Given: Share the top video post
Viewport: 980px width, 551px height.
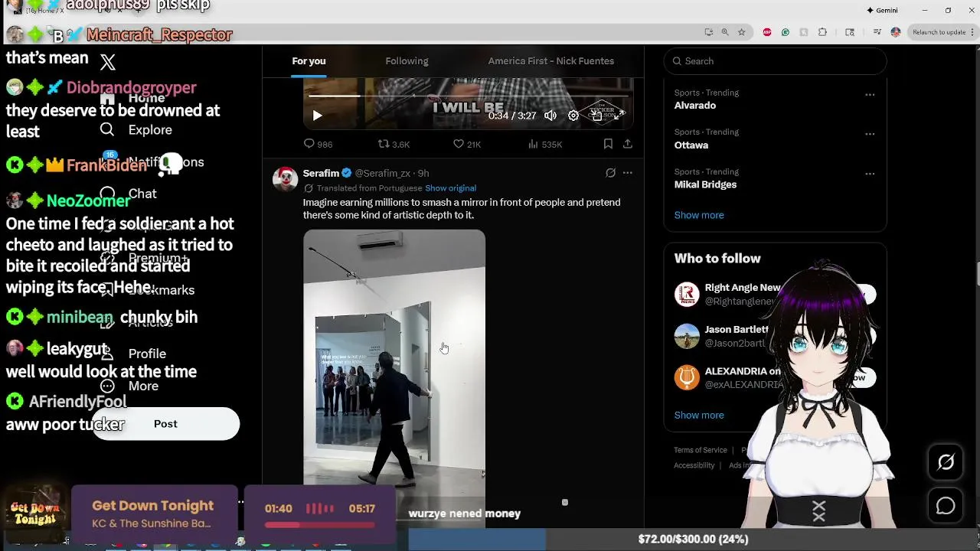Looking at the screenshot, I should click(x=627, y=144).
